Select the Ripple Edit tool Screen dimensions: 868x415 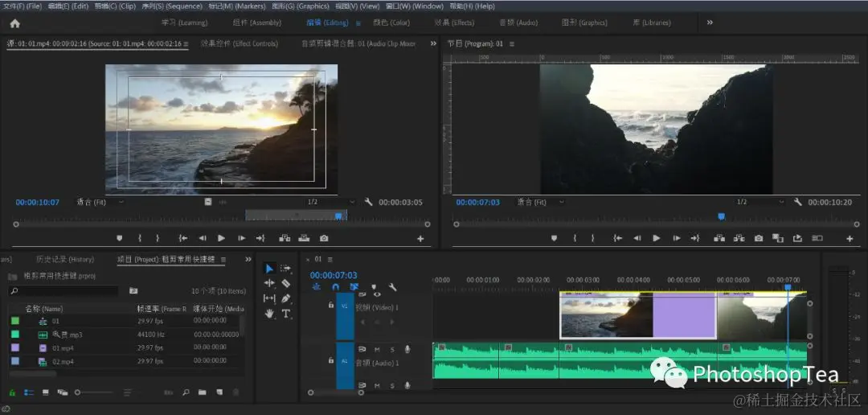pos(269,283)
